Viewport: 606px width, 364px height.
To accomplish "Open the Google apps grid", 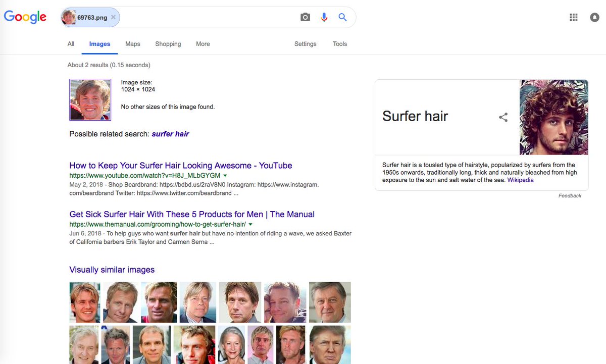I will point(574,17).
